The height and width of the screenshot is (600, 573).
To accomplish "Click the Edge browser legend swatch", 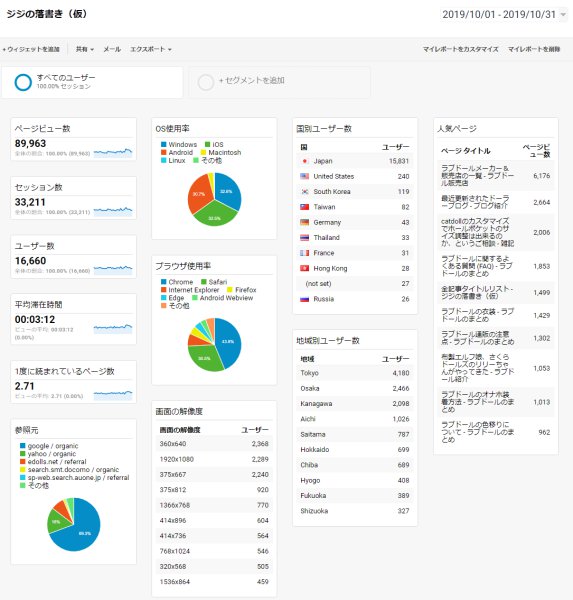I will [163, 298].
